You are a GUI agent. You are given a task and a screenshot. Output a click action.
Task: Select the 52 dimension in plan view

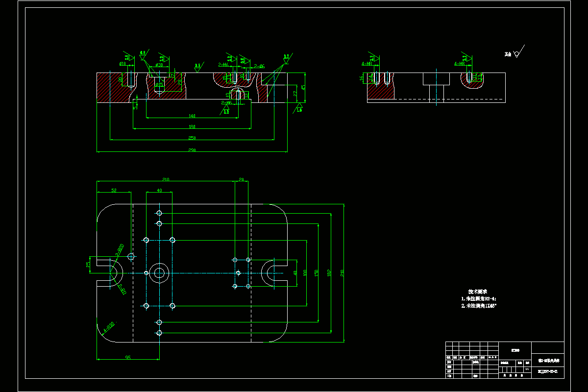[x=114, y=190]
